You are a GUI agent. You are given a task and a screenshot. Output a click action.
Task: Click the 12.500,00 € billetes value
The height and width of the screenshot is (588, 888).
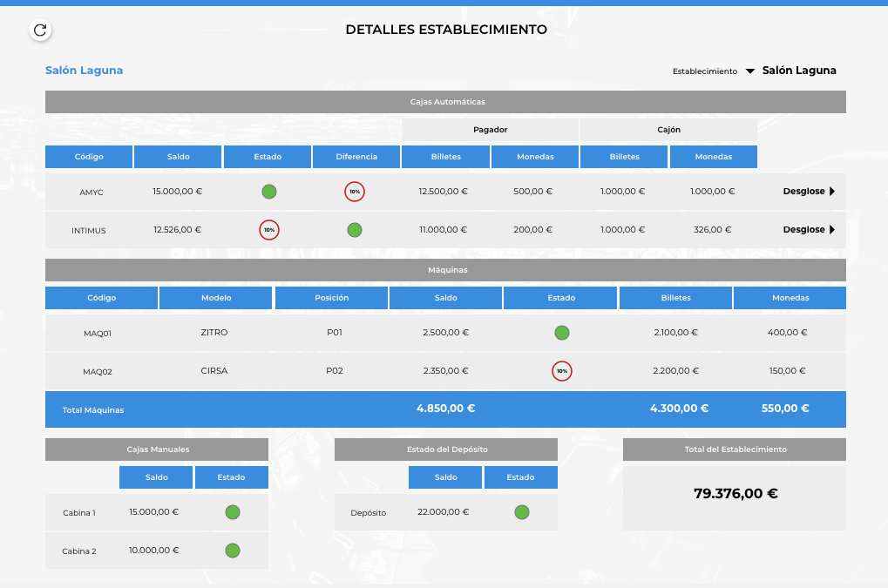click(x=443, y=192)
